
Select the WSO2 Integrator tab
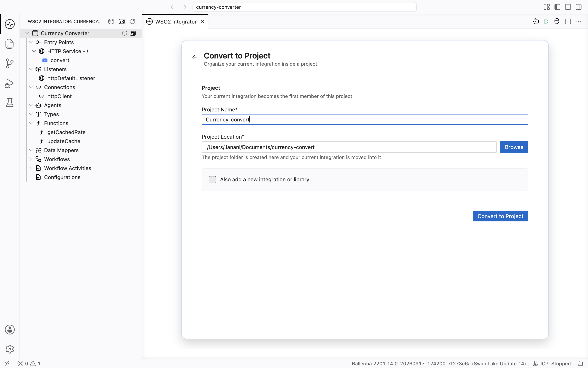(176, 22)
